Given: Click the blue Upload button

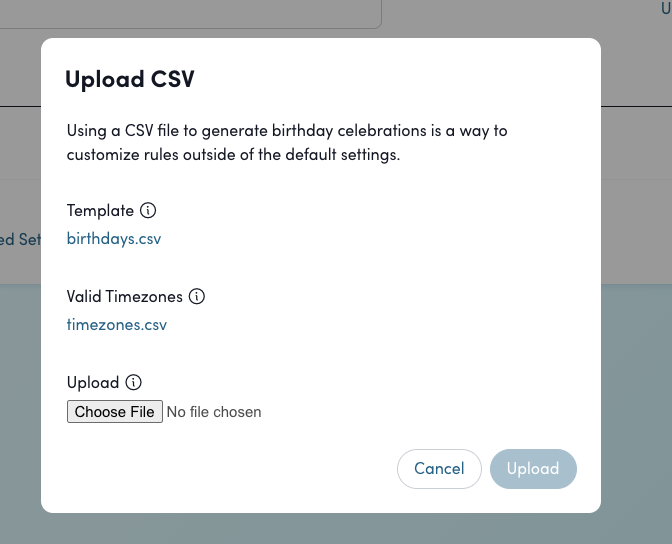Looking at the screenshot, I should click(533, 469).
